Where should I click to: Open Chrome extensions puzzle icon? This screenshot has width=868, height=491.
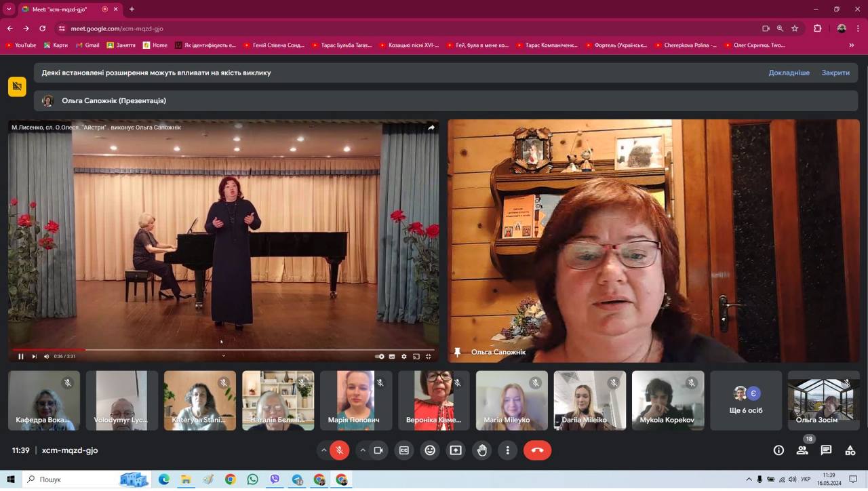coord(817,28)
